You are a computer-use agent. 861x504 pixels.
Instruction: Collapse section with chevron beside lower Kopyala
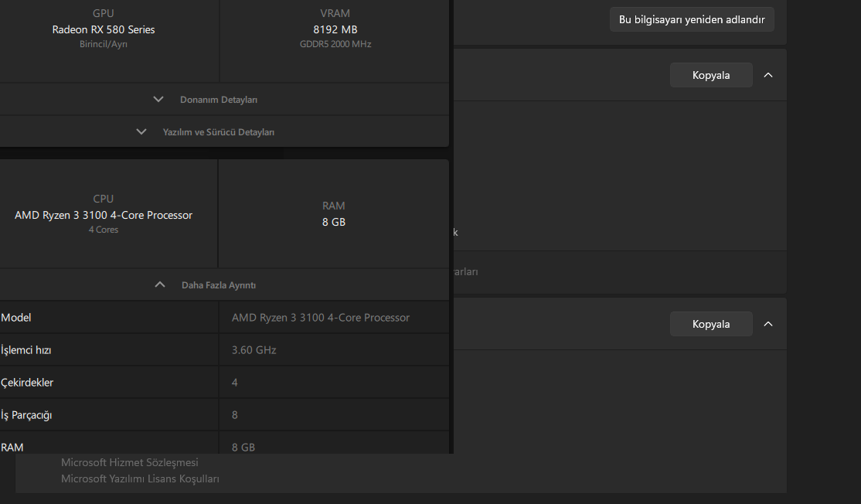coord(768,324)
